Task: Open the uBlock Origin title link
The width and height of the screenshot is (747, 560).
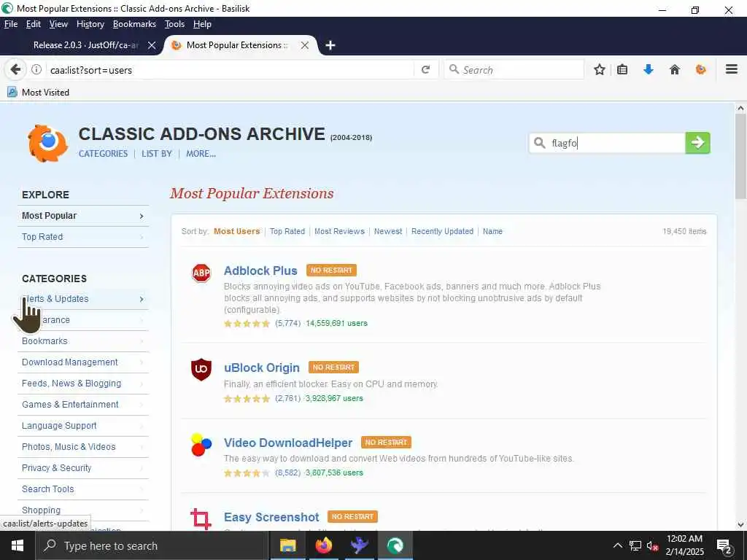Action: [262, 367]
